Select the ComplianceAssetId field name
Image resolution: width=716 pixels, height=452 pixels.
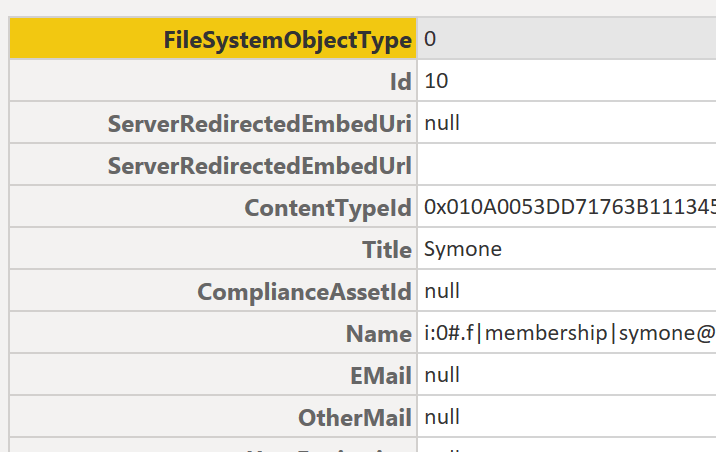(x=304, y=292)
